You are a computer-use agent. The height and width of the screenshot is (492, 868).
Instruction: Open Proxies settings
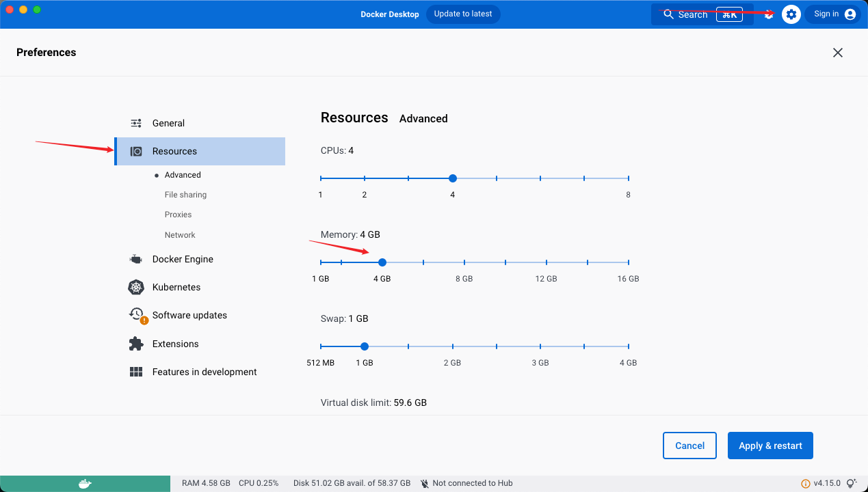coord(178,215)
